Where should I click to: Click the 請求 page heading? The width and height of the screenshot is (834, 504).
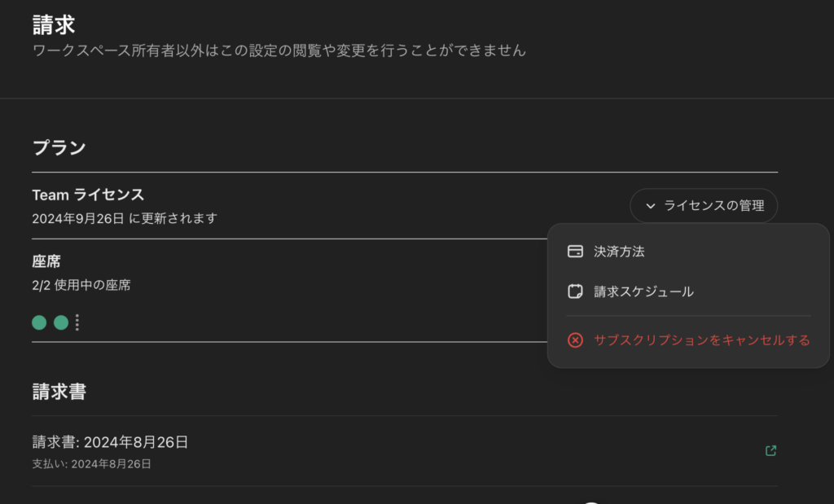[x=47, y=24]
